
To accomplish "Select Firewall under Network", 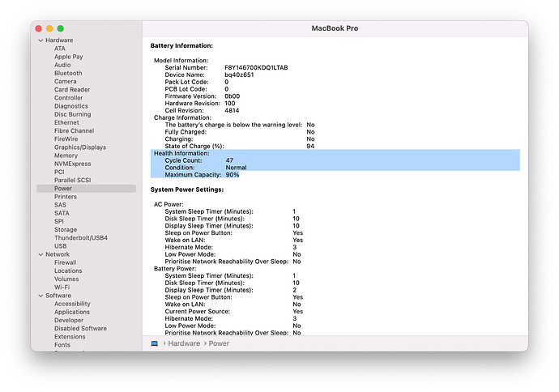I will (65, 262).
